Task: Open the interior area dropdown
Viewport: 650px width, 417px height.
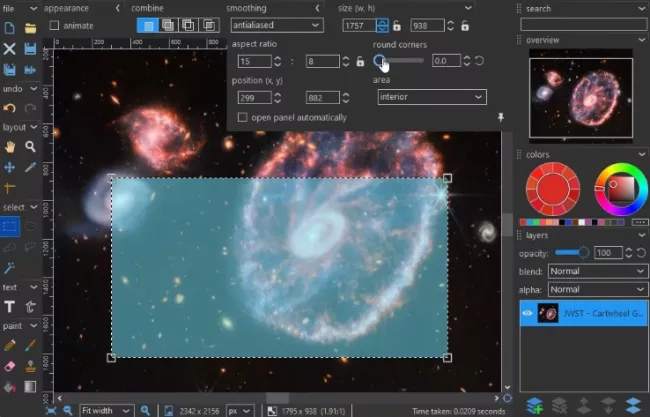Action: pyautogui.click(x=431, y=97)
